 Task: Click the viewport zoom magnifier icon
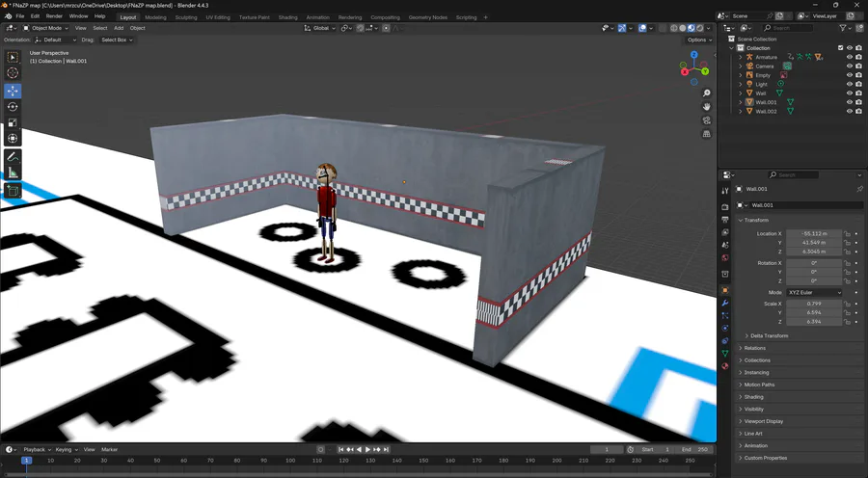[706, 93]
